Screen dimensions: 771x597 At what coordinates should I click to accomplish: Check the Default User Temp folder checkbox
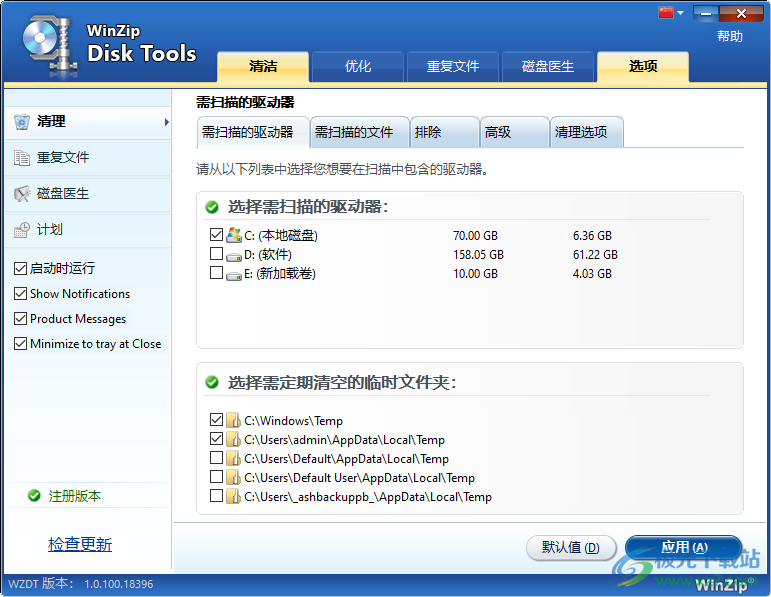tap(216, 477)
